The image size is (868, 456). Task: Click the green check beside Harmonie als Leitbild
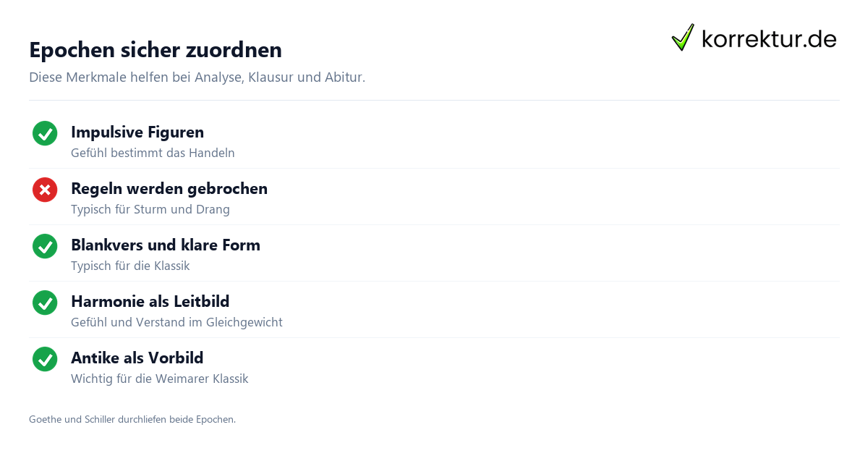click(x=45, y=303)
